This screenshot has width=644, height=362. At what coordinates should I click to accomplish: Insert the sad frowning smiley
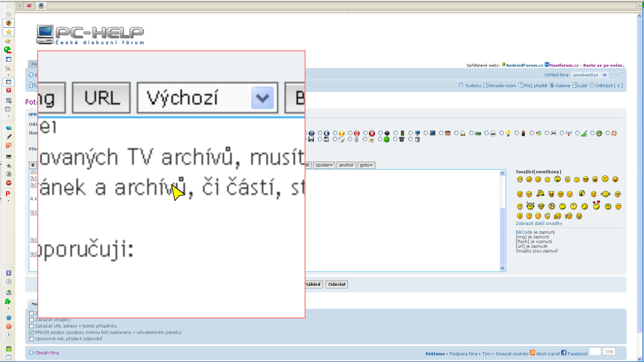(547, 180)
